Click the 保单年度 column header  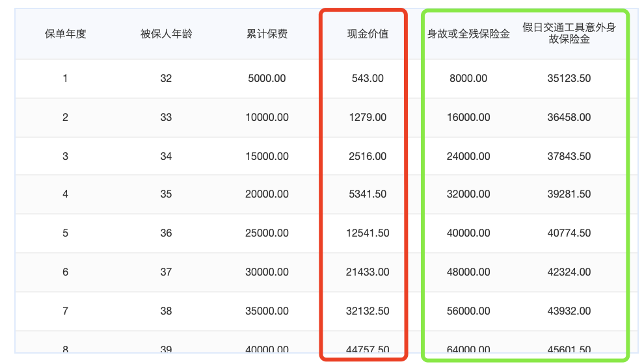click(x=65, y=34)
